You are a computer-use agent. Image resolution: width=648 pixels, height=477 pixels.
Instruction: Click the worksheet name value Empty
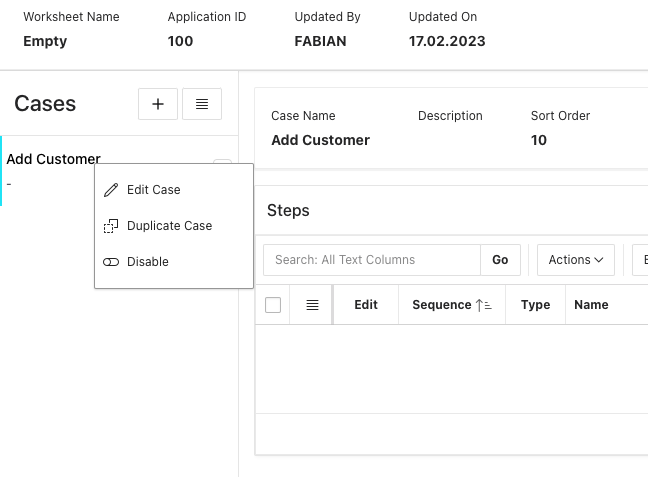tap(45, 41)
